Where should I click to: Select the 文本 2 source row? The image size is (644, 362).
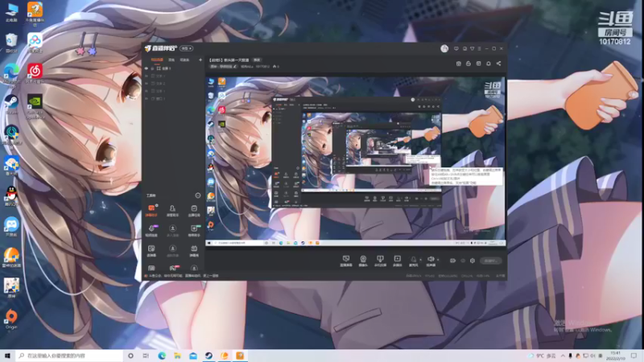pos(173,84)
